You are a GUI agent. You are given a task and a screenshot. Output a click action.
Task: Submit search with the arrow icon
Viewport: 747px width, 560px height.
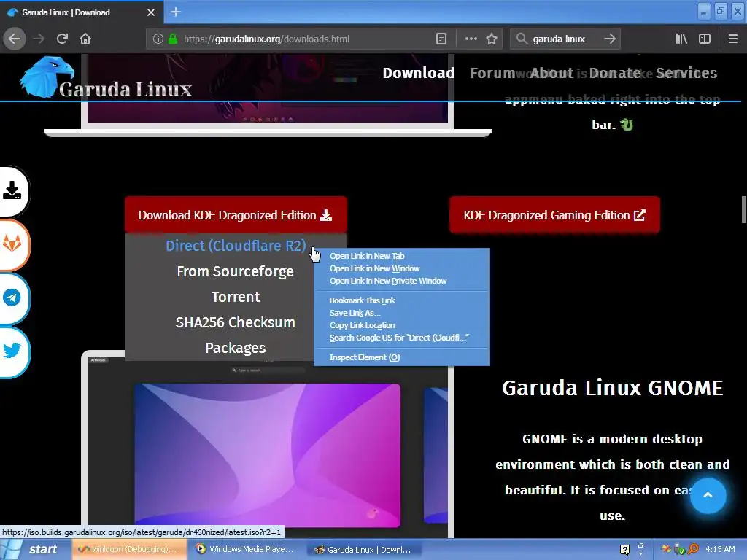click(609, 39)
